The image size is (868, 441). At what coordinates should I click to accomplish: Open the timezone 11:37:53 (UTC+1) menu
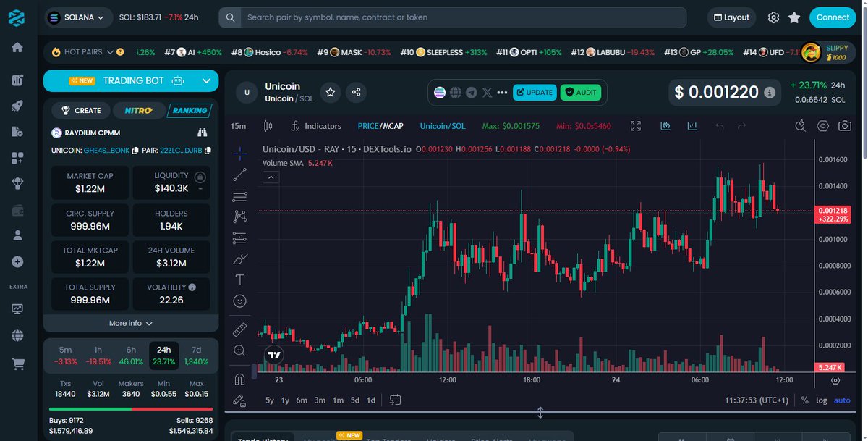757,400
